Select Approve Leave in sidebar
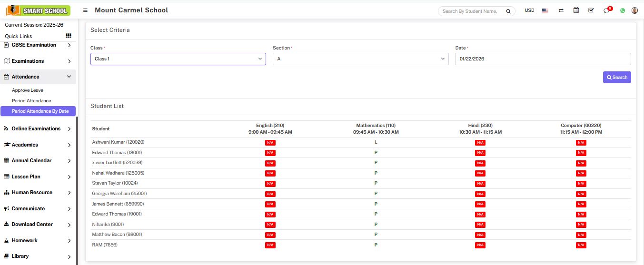 (x=28, y=90)
